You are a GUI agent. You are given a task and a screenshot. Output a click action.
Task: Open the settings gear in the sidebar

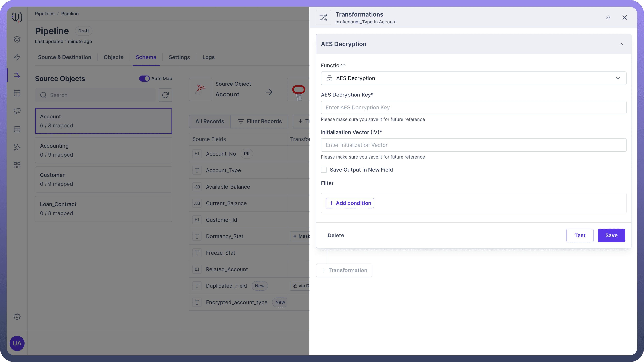click(17, 317)
